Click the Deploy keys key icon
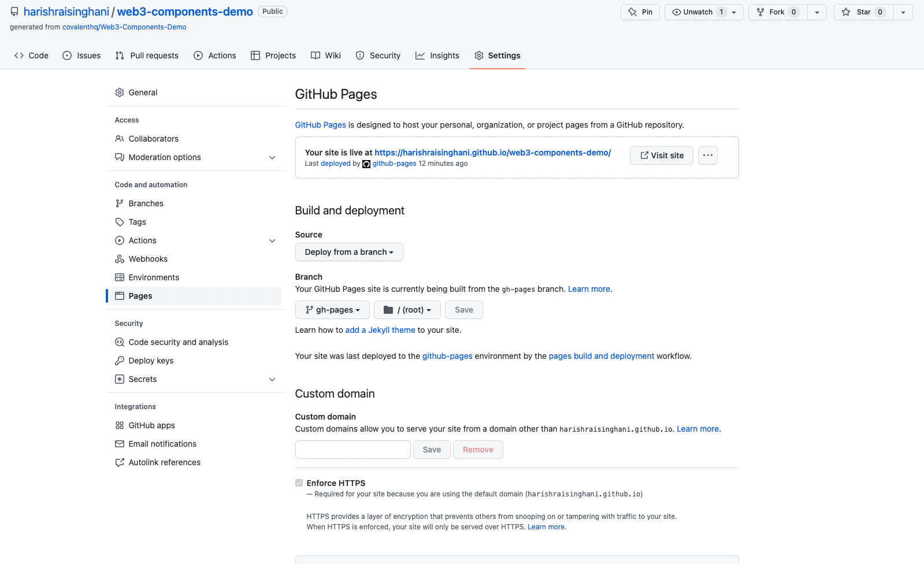This screenshot has width=924, height=564. click(120, 361)
